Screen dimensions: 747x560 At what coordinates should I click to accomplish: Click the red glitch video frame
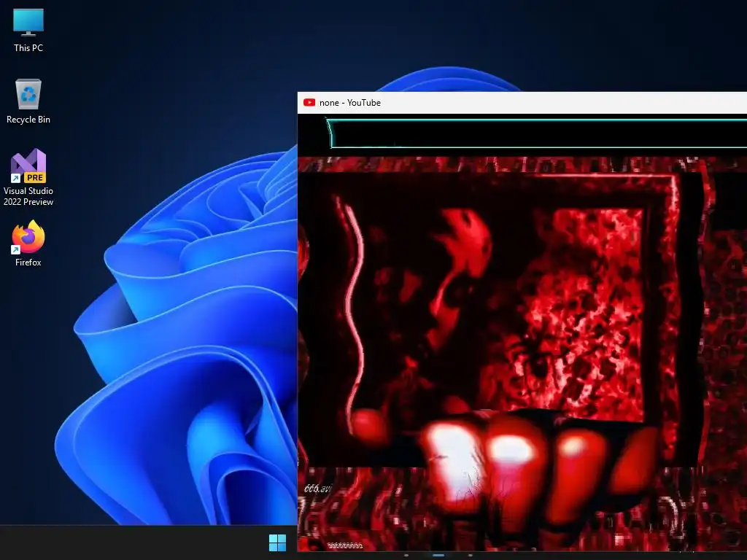[522, 354]
